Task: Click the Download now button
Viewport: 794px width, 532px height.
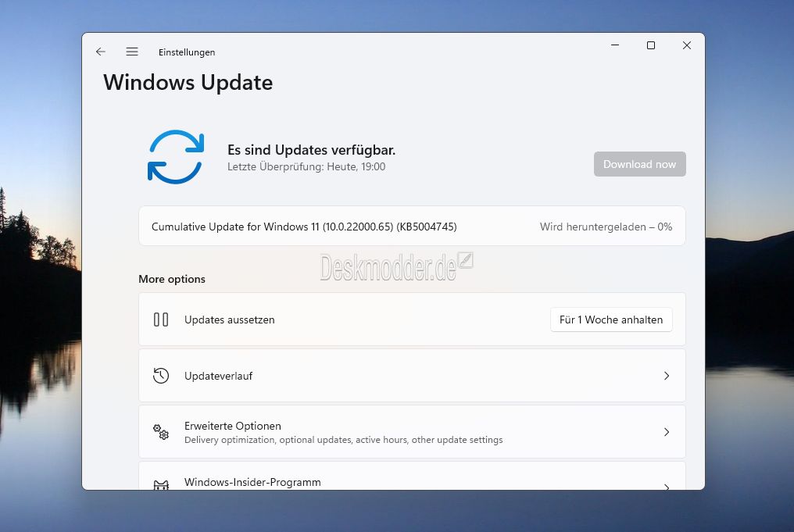Action: (639, 164)
